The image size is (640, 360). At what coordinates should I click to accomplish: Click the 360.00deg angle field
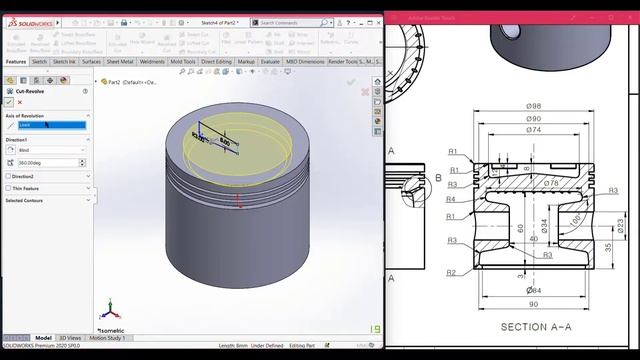[x=48, y=163]
